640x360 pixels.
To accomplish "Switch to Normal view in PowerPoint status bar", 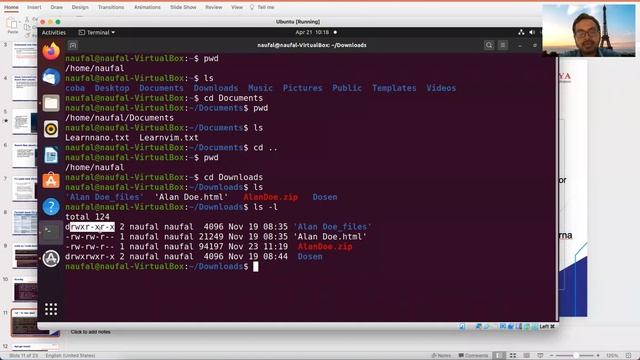I will pos(498,356).
